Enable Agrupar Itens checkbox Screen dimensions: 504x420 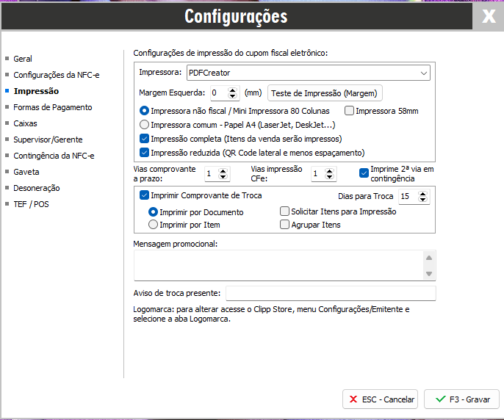pyautogui.click(x=284, y=225)
